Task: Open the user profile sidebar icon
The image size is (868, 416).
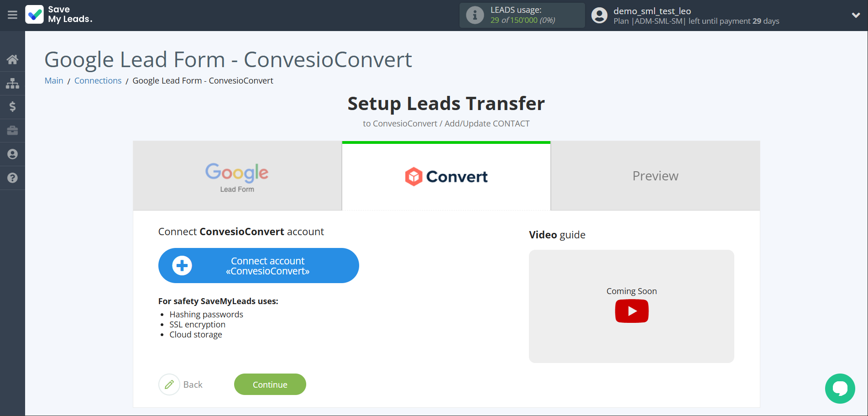Action: coord(12,154)
